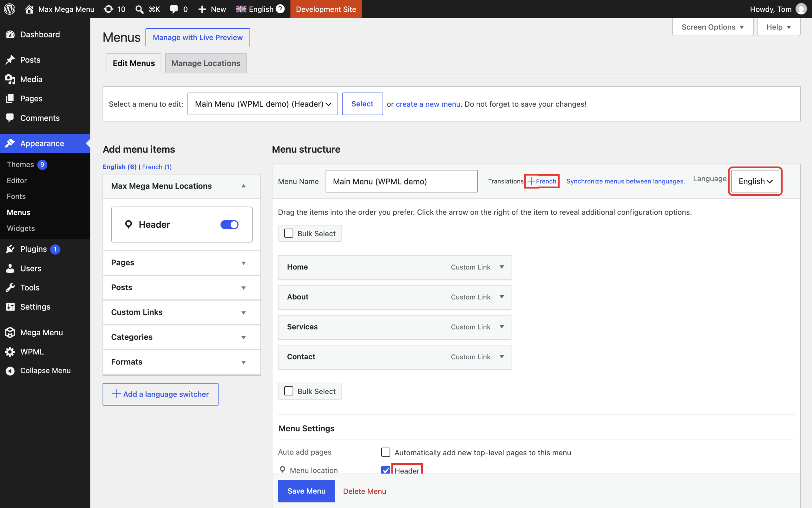Open Comments in the sidebar

click(45, 118)
